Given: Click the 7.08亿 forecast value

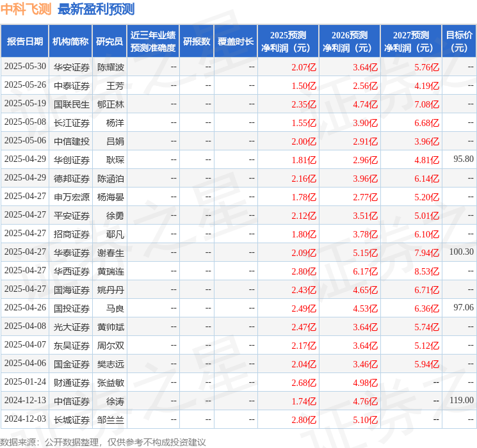Looking at the screenshot, I should click(x=426, y=104).
